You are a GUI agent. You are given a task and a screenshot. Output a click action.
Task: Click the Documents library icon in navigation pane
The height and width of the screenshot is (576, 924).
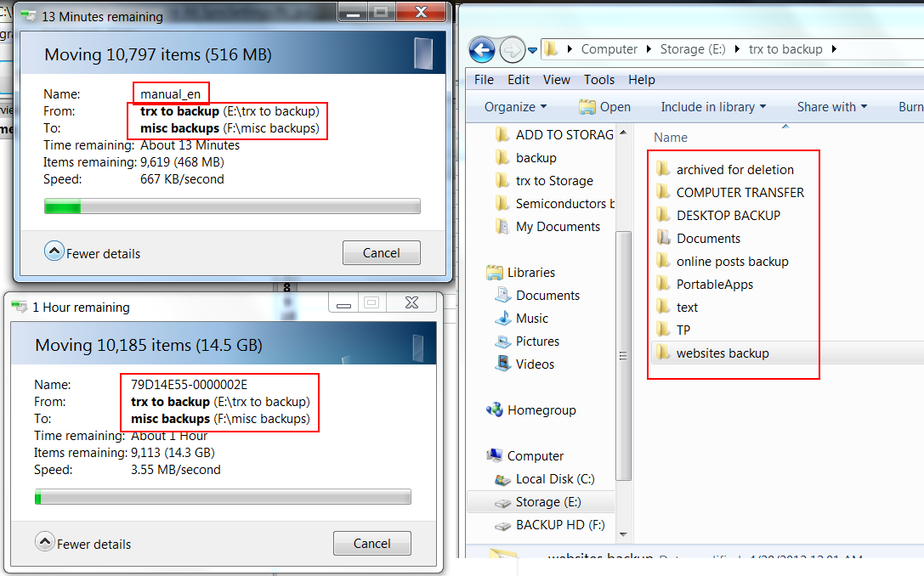[x=502, y=296]
